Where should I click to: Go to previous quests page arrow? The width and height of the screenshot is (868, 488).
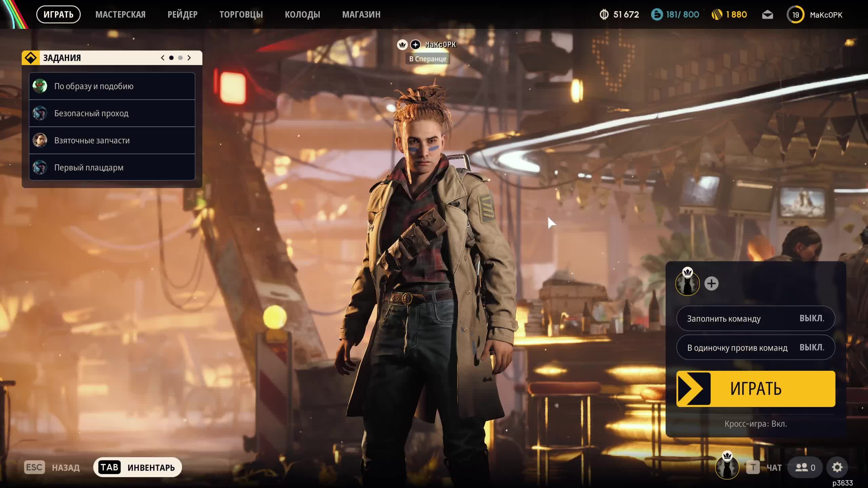tap(163, 58)
